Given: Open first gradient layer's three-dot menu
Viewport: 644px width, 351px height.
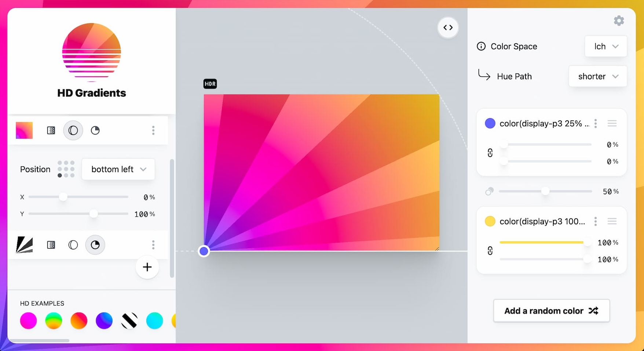Looking at the screenshot, I should pos(153,130).
